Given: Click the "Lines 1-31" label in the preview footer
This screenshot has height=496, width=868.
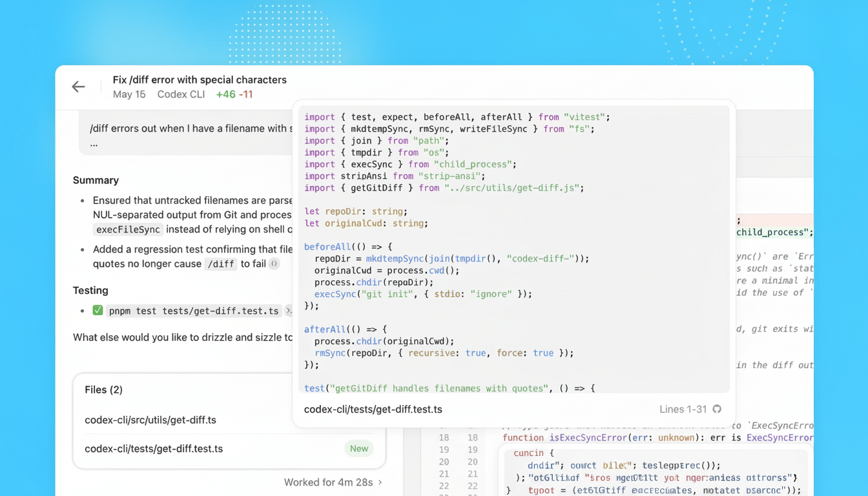Looking at the screenshot, I should (685, 409).
